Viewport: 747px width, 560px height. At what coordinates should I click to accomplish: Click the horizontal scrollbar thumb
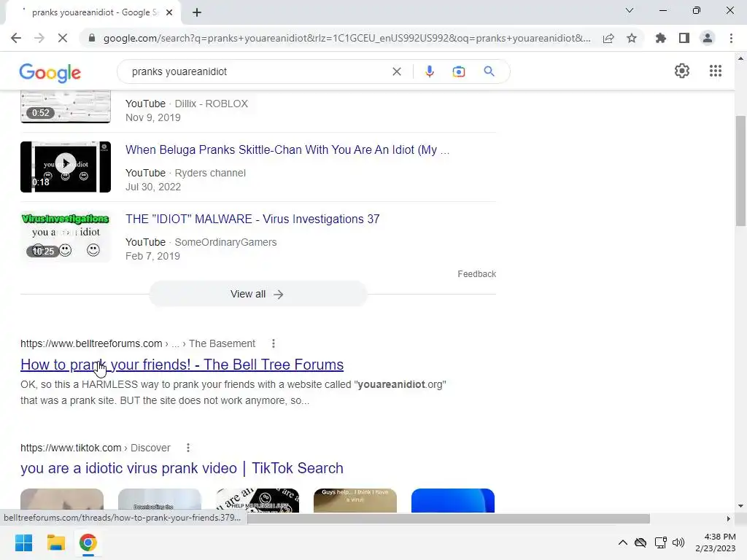[x=449, y=518]
